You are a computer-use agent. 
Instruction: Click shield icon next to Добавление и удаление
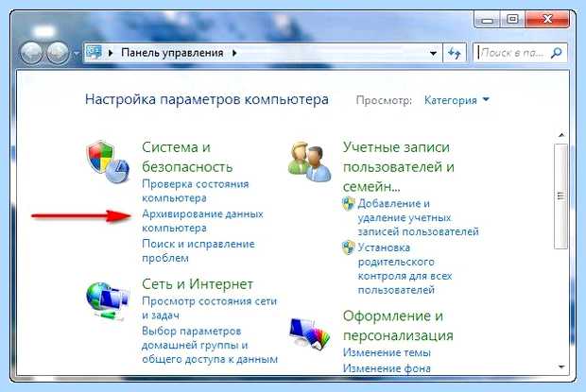(349, 203)
